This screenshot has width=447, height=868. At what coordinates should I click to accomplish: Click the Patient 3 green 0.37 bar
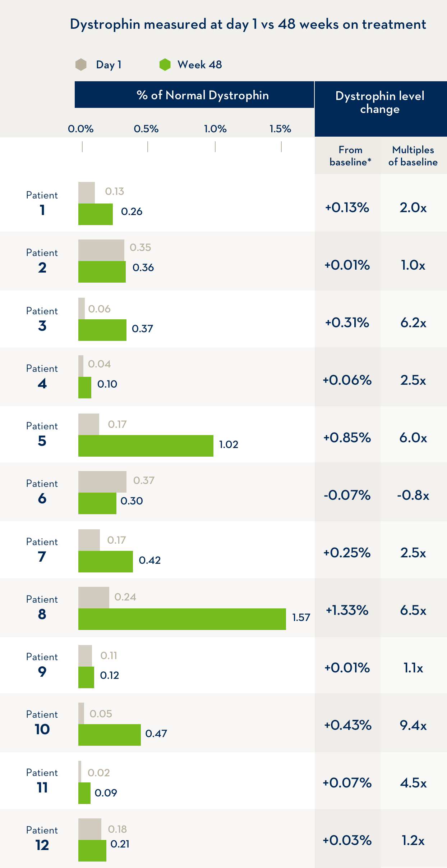point(102,330)
